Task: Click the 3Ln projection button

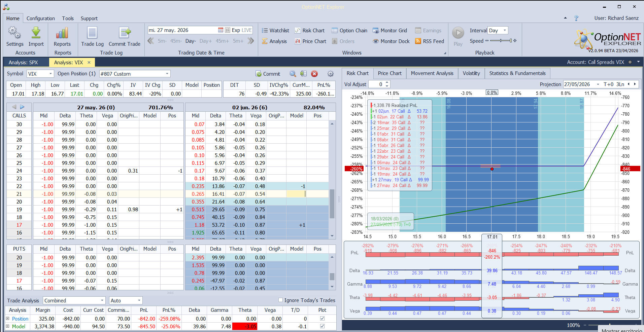Action: [620, 84]
